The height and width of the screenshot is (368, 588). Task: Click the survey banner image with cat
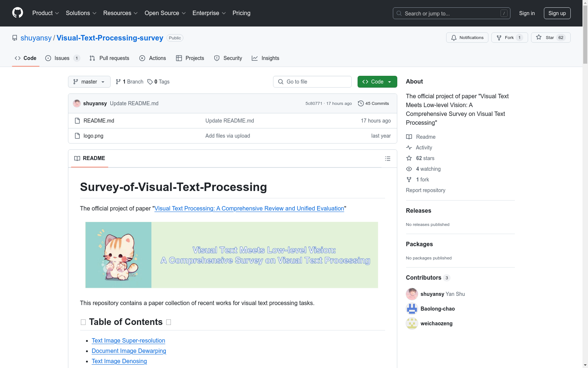tap(232, 255)
